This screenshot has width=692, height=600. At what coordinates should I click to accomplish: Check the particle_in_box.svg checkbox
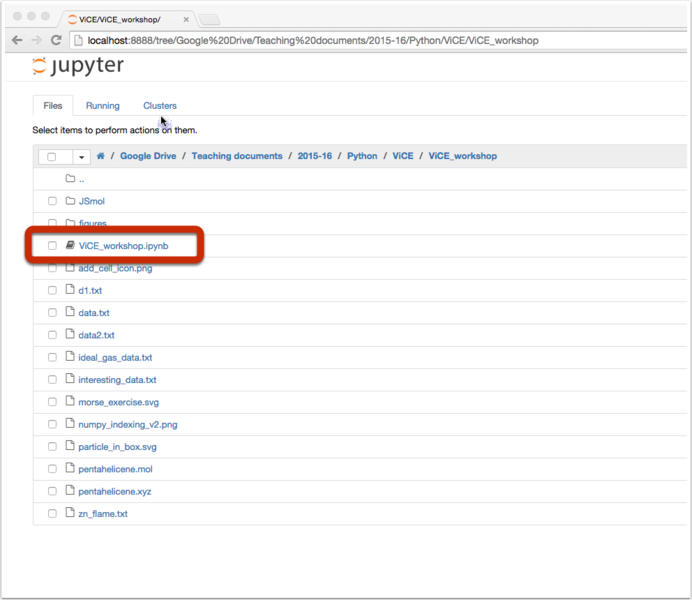(52, 446)
